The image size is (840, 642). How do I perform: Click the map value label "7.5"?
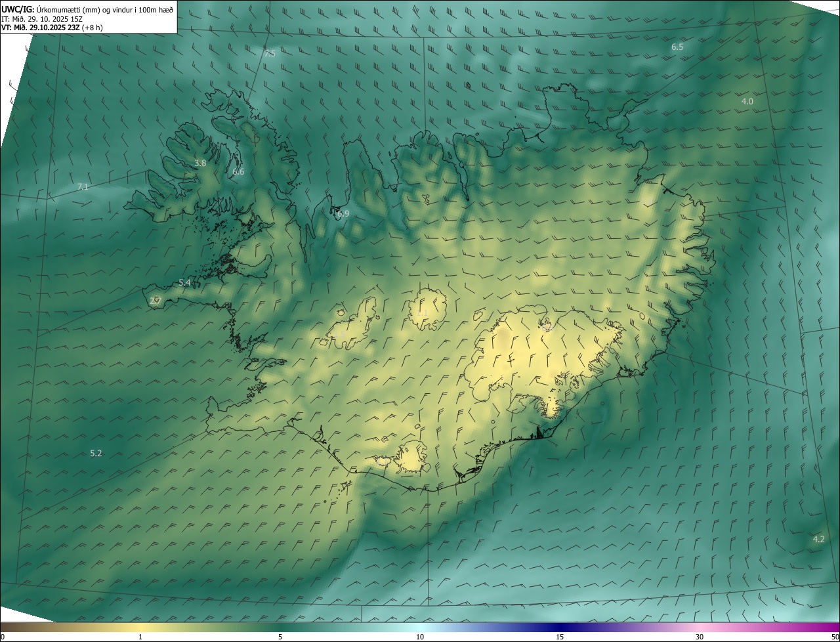coord(270,53)
